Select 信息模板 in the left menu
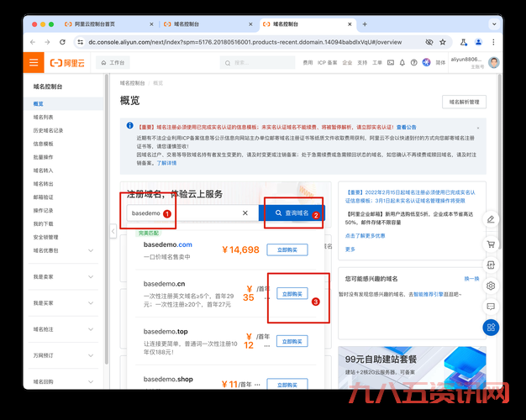The image size is (526, 420). 44,144
